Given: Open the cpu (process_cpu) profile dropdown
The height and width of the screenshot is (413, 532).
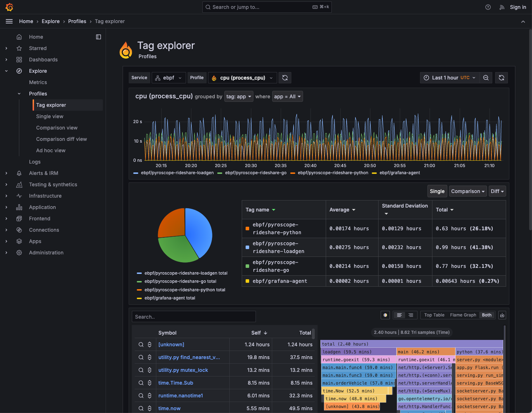Looking at the screenshot, I should point(243,78).
